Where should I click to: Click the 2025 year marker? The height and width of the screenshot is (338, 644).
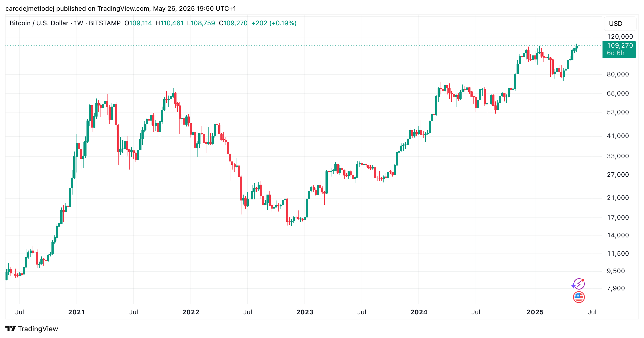(x=535, y=312)
